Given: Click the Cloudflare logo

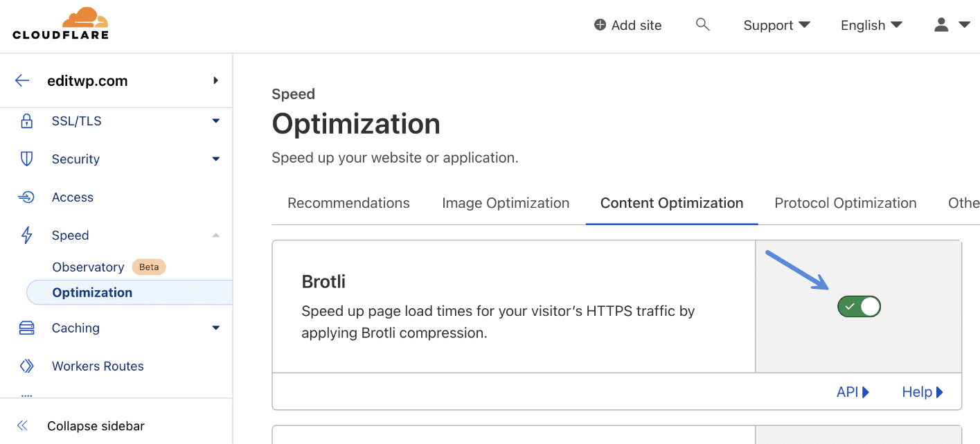Looking at the screenshot, I should (60, 23).
